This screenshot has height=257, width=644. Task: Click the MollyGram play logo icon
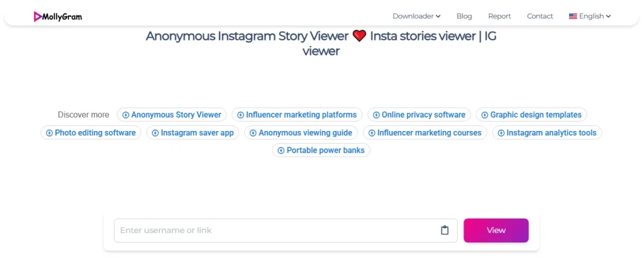38,16
